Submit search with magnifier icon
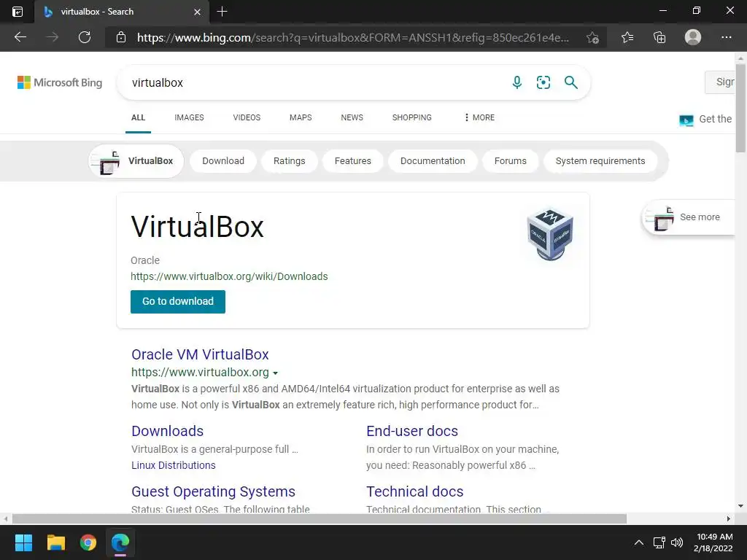 pyautogui.click(x=570, y=82)
